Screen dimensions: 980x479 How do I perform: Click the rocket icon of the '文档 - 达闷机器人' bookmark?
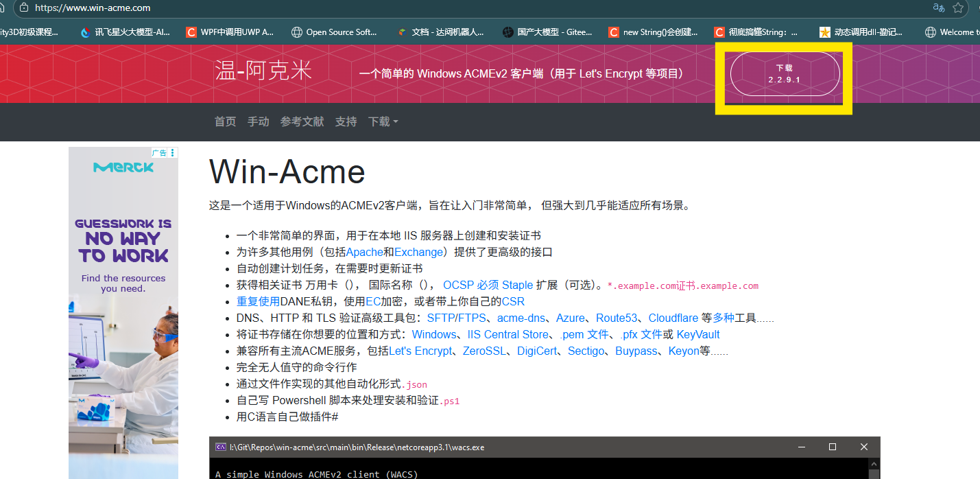401,32
